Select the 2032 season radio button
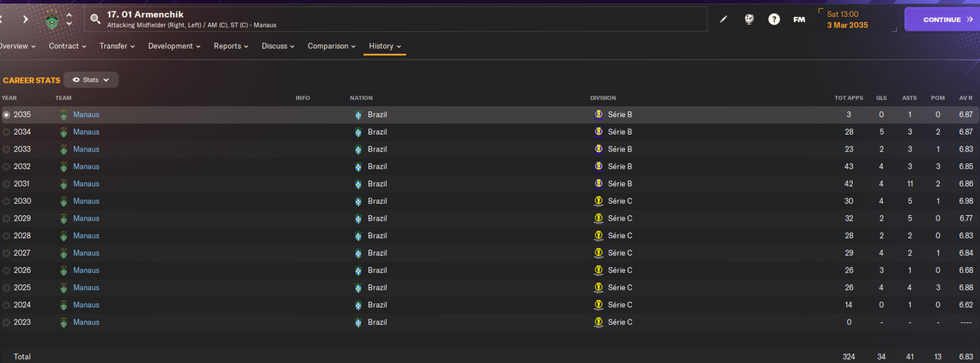This screenshot has width=980, height=363. (7, 166)
